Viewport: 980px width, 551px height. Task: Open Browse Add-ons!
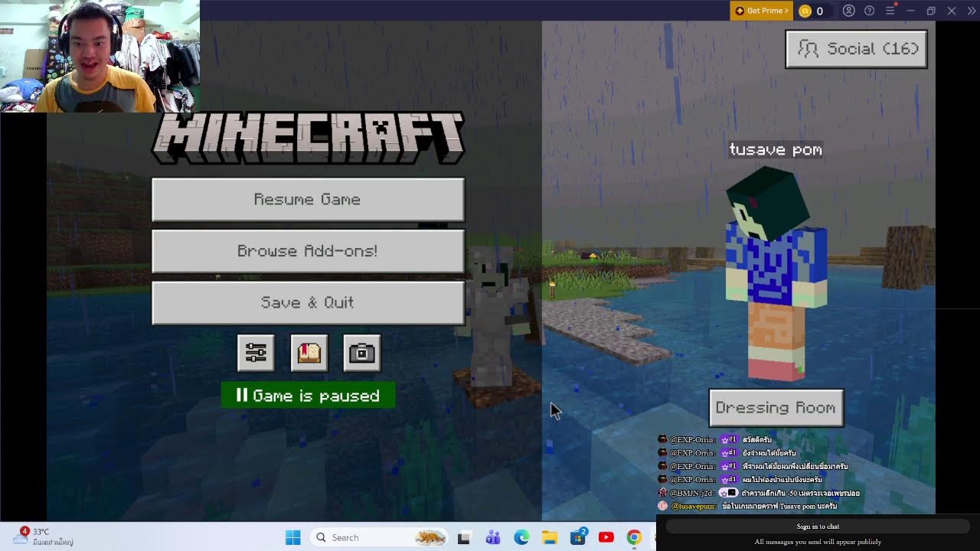click(308, 250)
